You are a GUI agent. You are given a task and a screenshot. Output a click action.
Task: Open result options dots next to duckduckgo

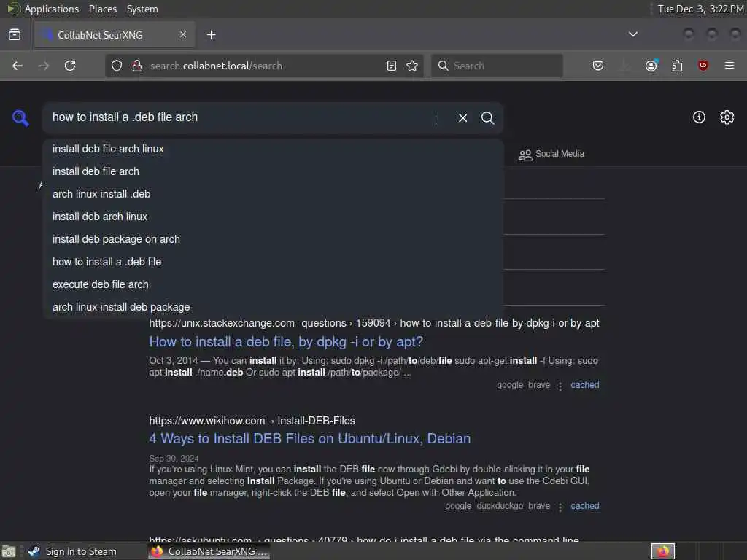click(560, 507)
